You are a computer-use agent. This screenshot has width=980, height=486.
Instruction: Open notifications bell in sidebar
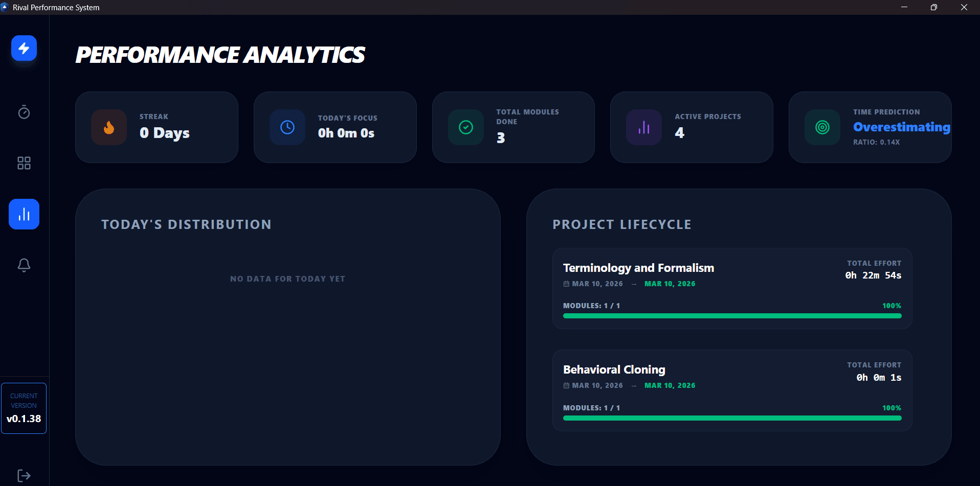[x=24, y=265]
